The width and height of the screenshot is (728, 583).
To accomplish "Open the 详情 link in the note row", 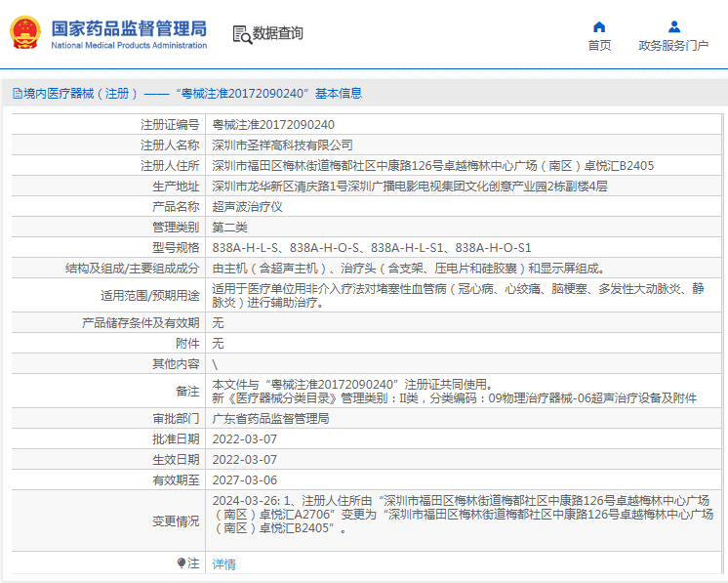I will [223, 564].
